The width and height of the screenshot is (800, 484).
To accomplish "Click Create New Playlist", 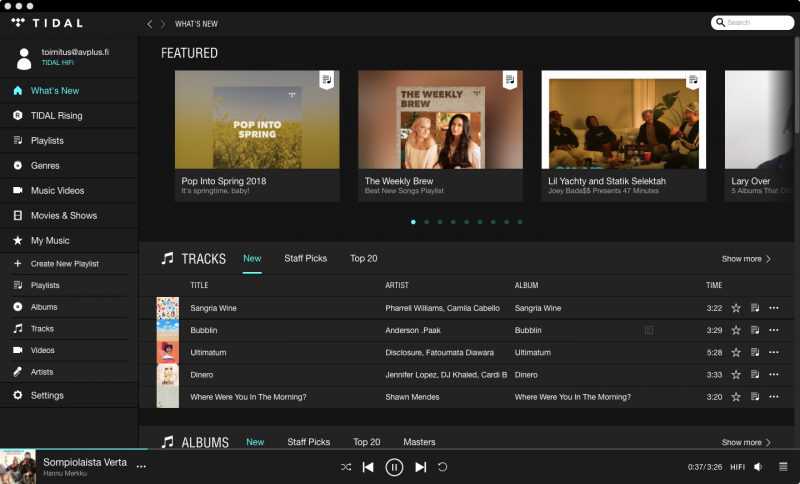I will (x=64, y=264).
